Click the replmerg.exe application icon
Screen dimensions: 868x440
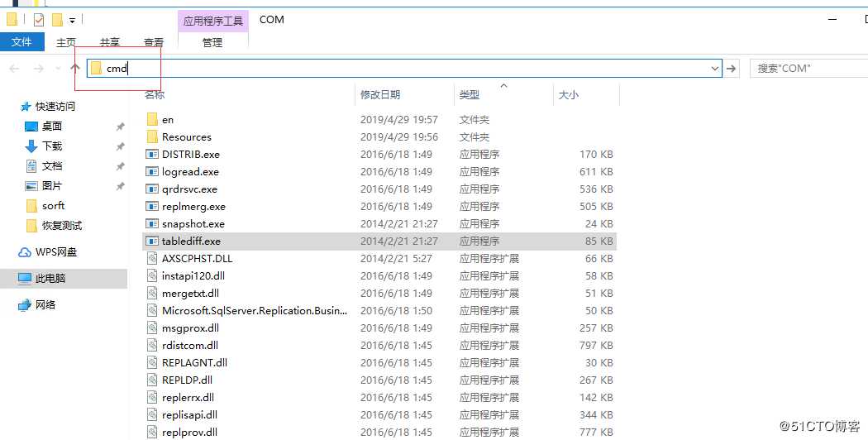pyautogui.click(x=152, y=206)
